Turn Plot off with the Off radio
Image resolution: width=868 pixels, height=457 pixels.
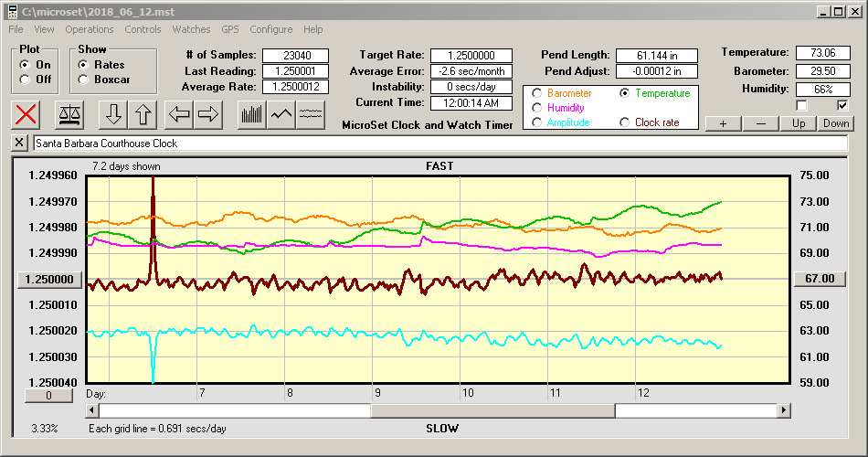point(24,80)
